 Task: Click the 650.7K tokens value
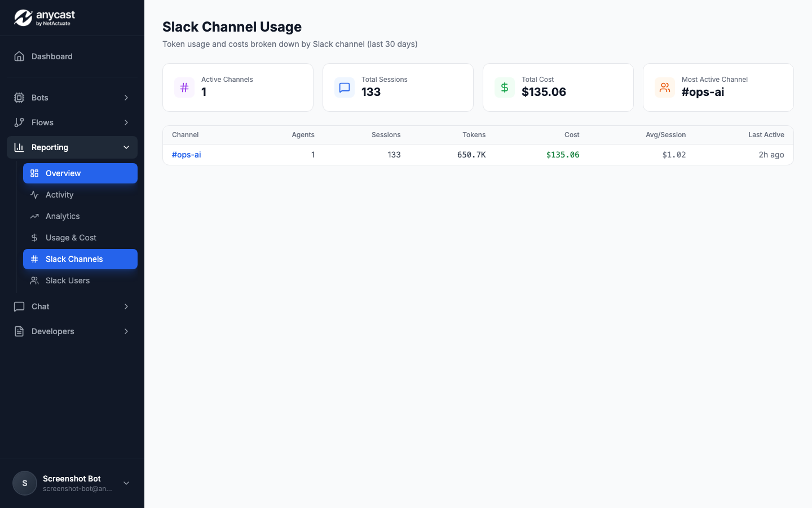coord(471,155)
